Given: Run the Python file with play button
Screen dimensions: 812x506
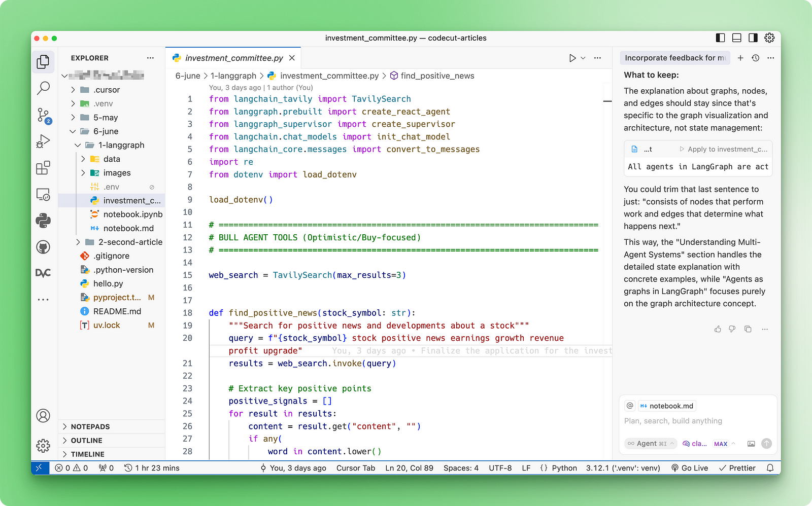Looking at the screenshot, I should pyautogui.click(x=572, y=58).
